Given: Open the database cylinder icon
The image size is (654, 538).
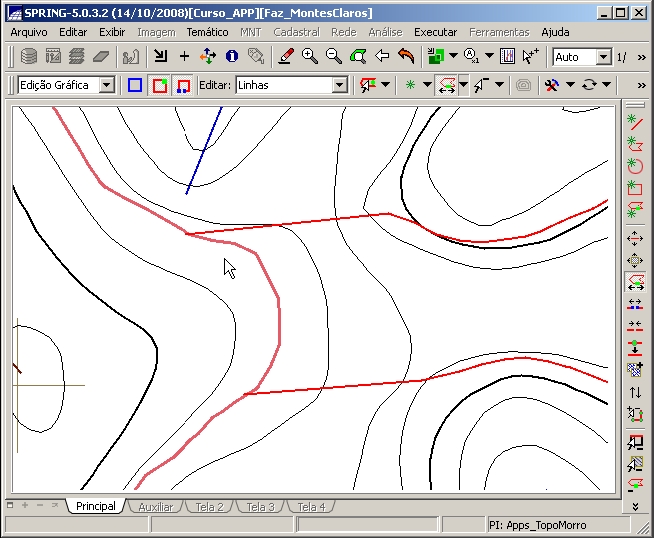Looking at the screenshot, I should tap(29, 57).
